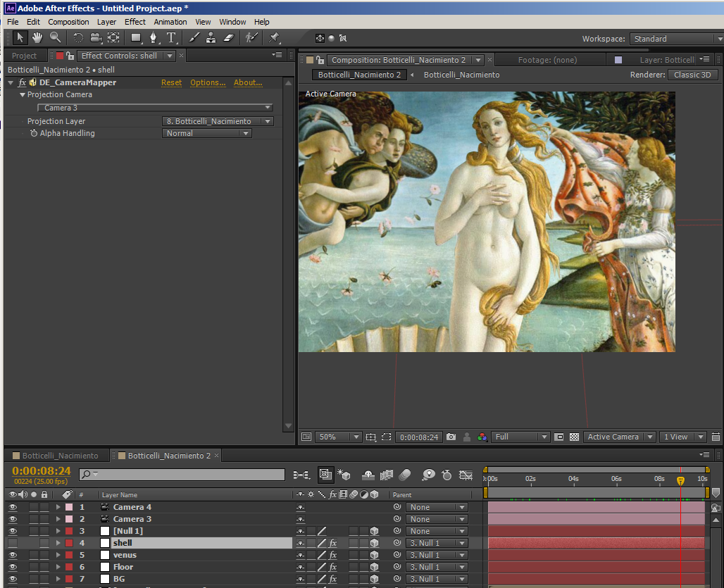
Task: Take a snapshot with camera icon
Action: click(x=451, y=437)
